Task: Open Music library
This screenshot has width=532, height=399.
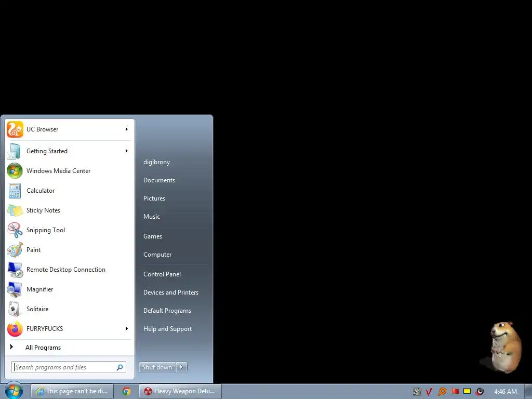Action: pos(151,217)
